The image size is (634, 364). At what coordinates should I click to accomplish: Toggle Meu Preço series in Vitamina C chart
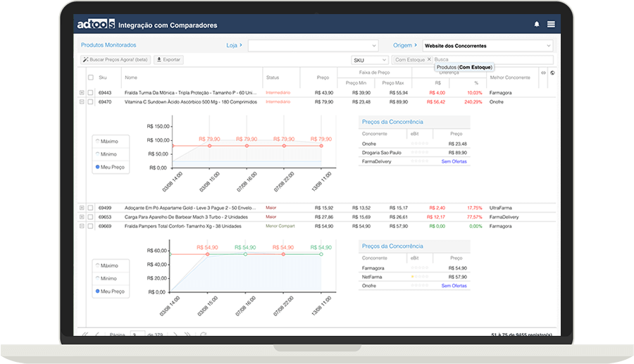click(x=110, y=167)
